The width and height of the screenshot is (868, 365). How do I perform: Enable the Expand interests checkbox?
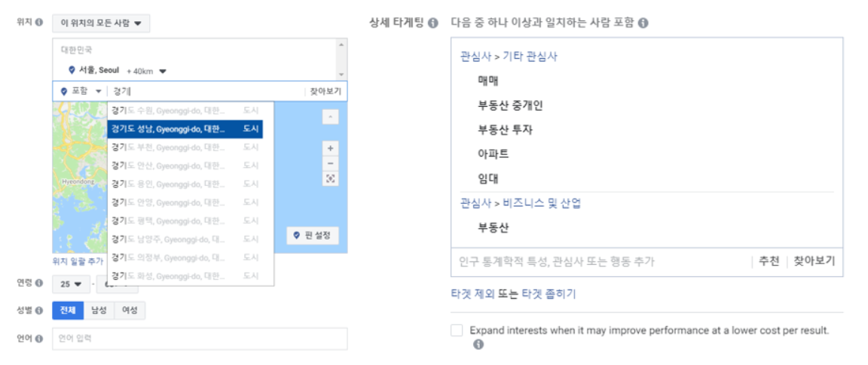(x=457, y=330)
